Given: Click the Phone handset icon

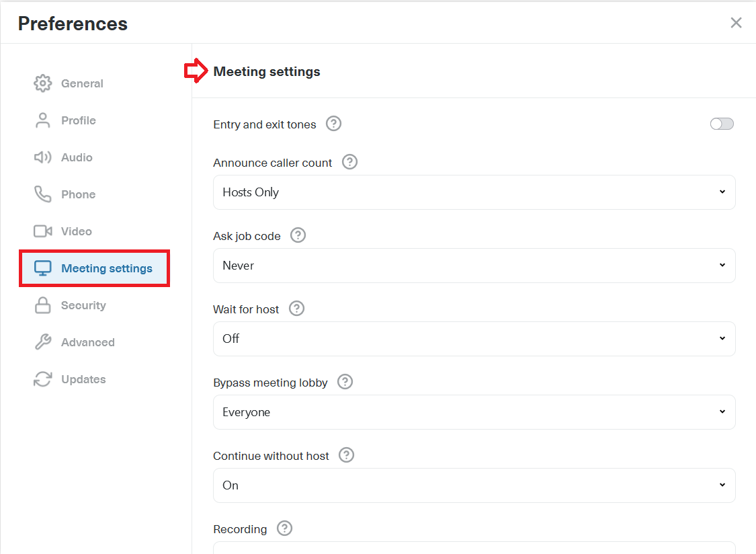Looking at the screenshot, I should (42, 194).
